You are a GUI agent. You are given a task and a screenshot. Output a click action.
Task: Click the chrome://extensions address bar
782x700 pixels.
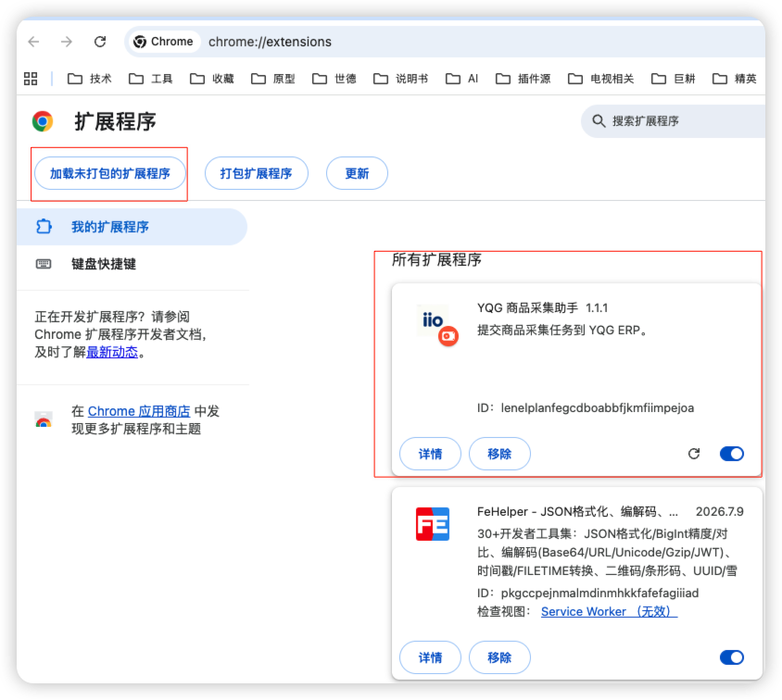tap(444, 42)
